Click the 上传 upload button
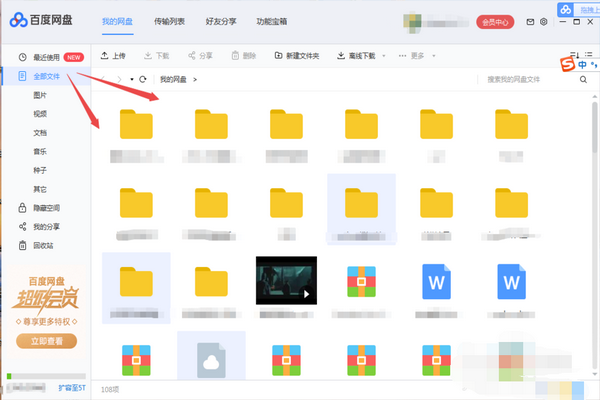Screen dimensions: 600x400 (x=113, y=56)
